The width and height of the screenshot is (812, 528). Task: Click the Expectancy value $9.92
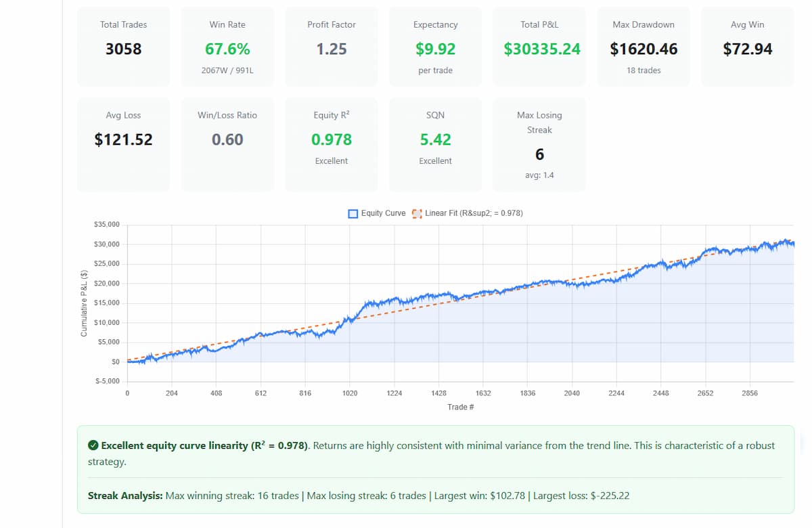(x=436, y=49)
